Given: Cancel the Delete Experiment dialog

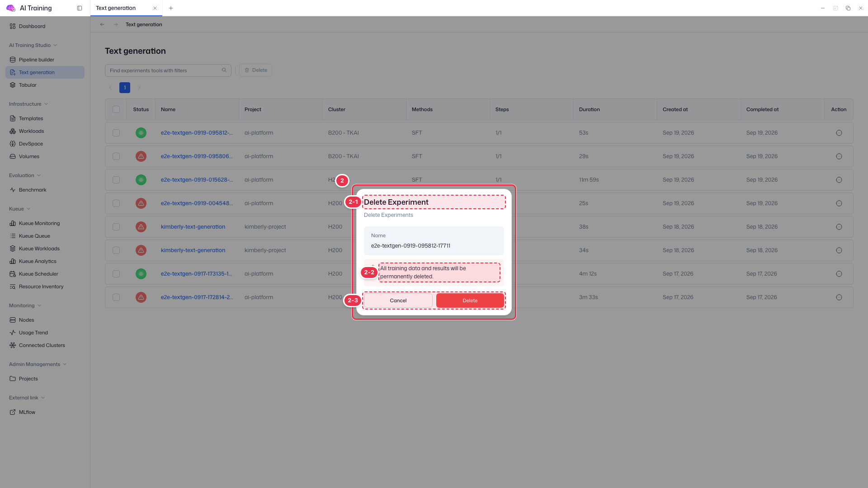Looking at the screenshot, I should coord(398,300).
